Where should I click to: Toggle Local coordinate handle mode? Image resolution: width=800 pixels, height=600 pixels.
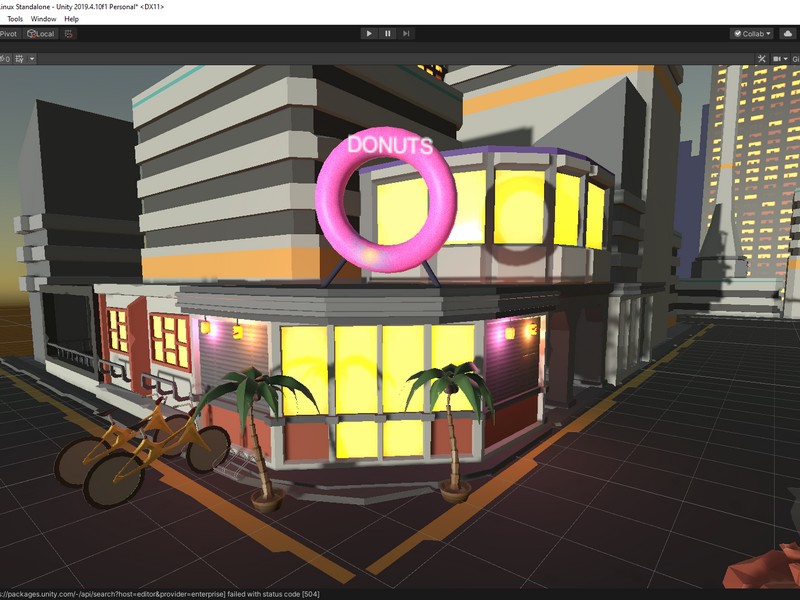click(x=42, y=33)
